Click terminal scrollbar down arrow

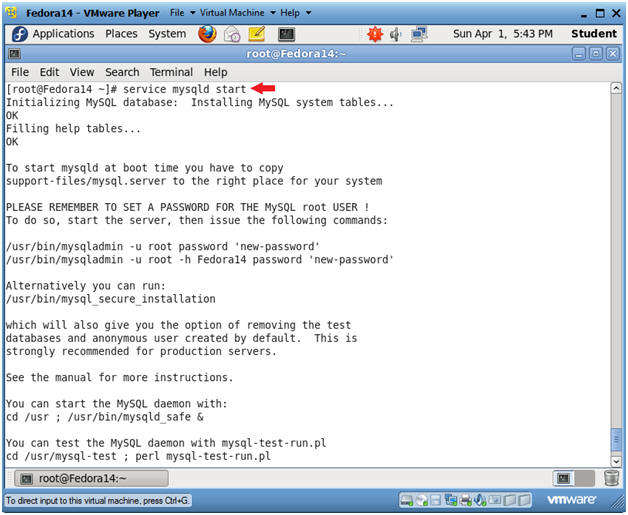click(x=616, y=462)
